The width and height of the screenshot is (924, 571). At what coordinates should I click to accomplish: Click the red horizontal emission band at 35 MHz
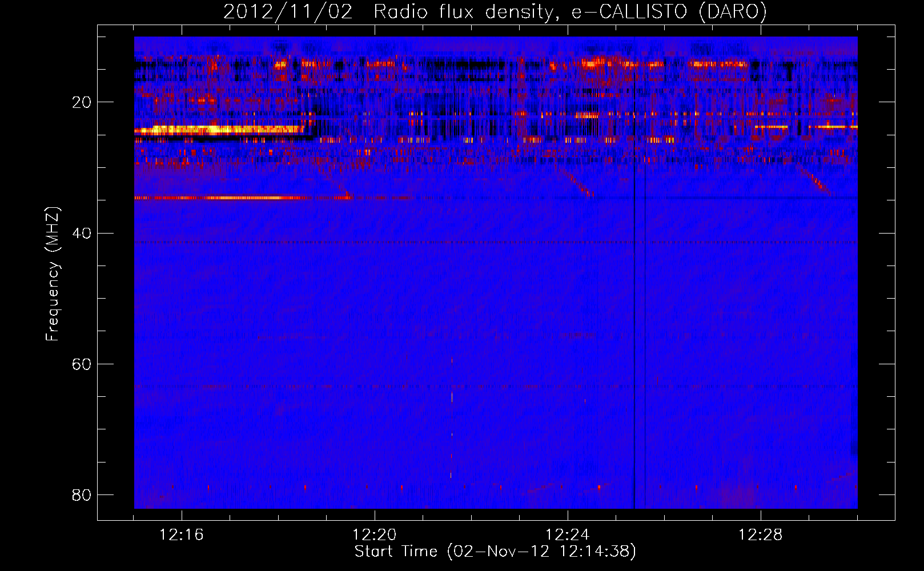[243, 198]
